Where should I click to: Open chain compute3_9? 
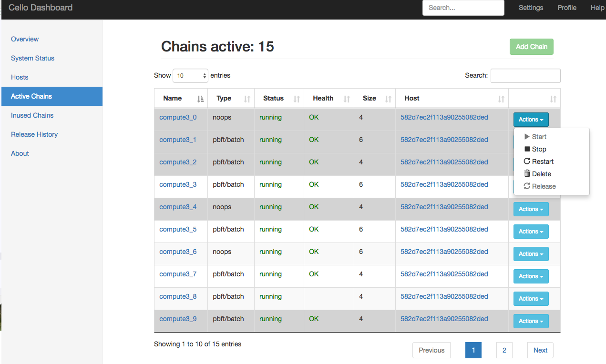coord(178,319)
